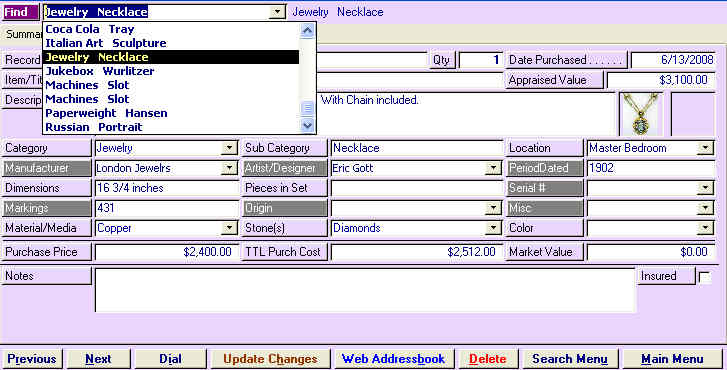727x370 pixels.
Task: Click the Update Changes button
Action: coord(270,359)
